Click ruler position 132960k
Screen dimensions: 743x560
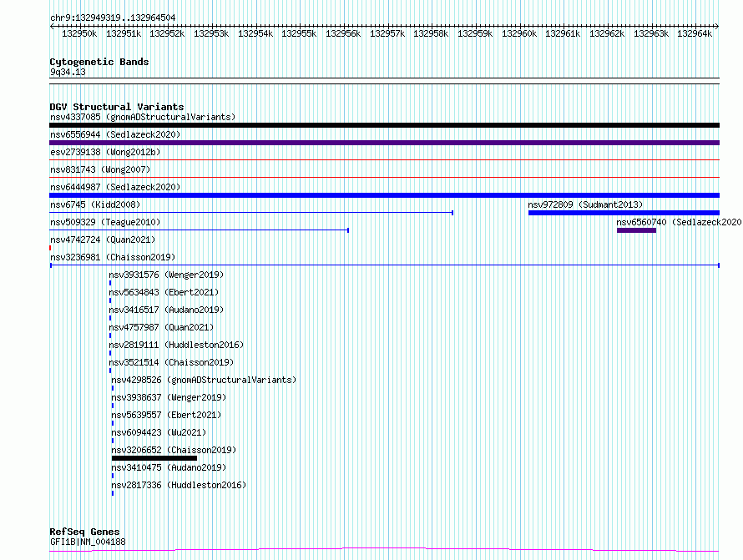519,33
